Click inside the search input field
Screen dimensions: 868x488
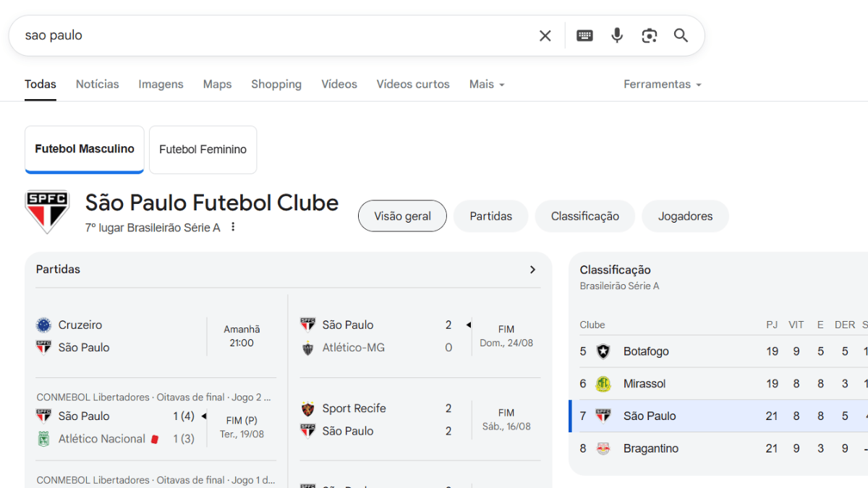point(275,35)
